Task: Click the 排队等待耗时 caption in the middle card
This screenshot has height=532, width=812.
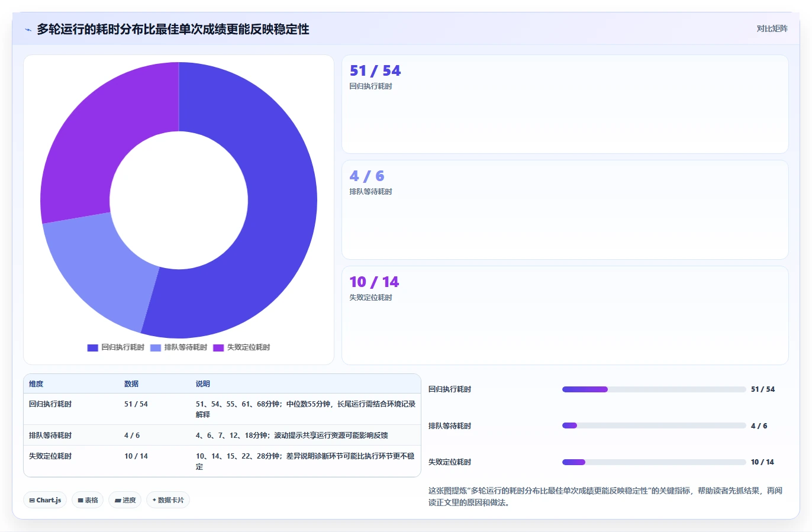Action: pos(370,192)
